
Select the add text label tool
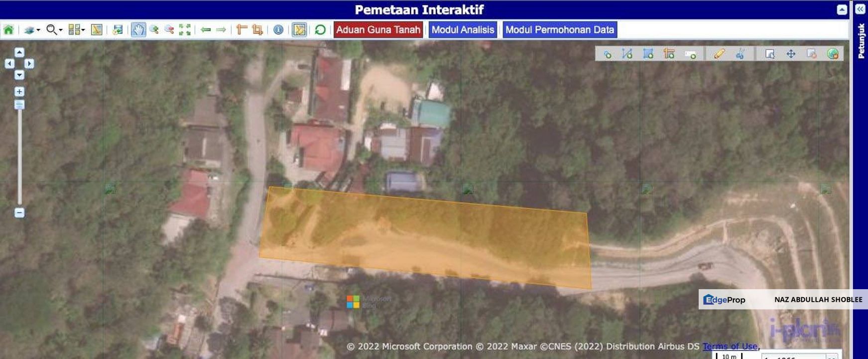click(690, 54)
